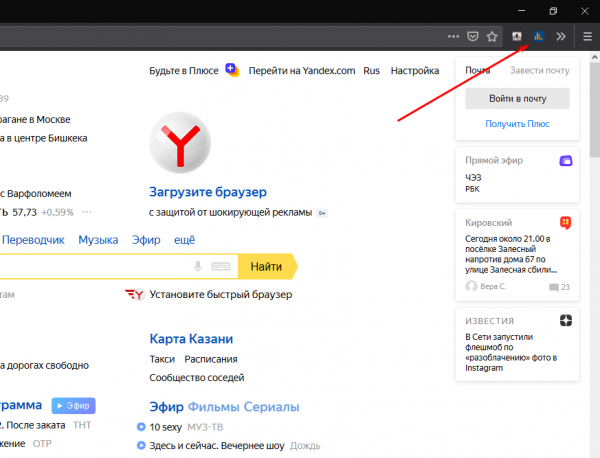
Task: Click the Найти search button
Action: 267,266
